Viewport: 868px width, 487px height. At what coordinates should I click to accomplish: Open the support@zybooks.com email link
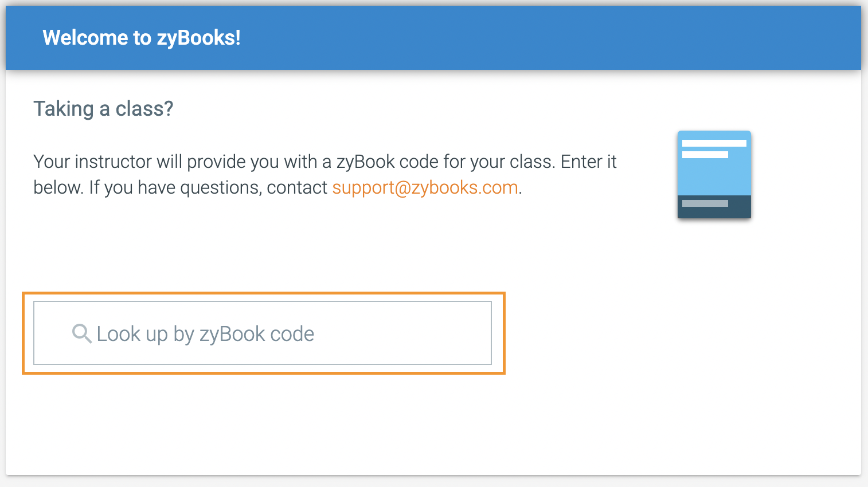[x=425, y=187]
